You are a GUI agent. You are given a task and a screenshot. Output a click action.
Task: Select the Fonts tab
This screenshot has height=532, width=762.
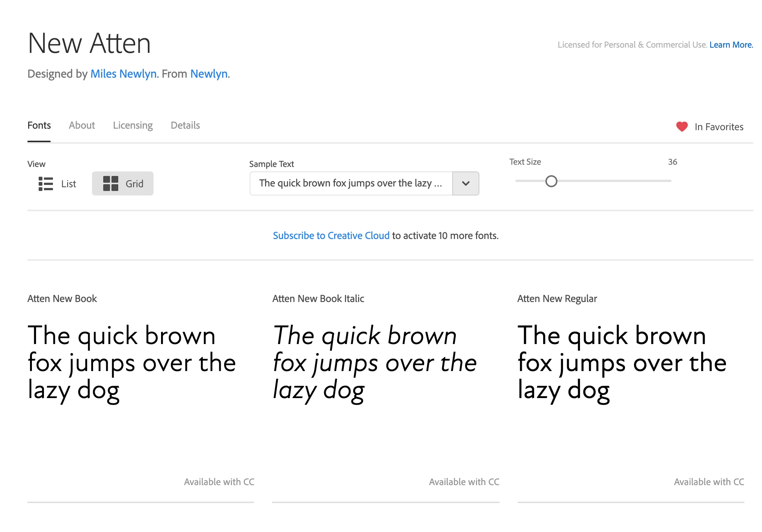click(39, 125)
